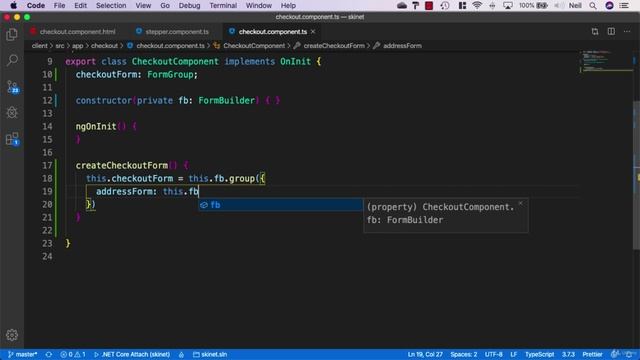Image resolution: width=640 pixels, height=360 pixels.
Task: Click the 'Neil' user name in menu bar
Action: coord(575,5)
